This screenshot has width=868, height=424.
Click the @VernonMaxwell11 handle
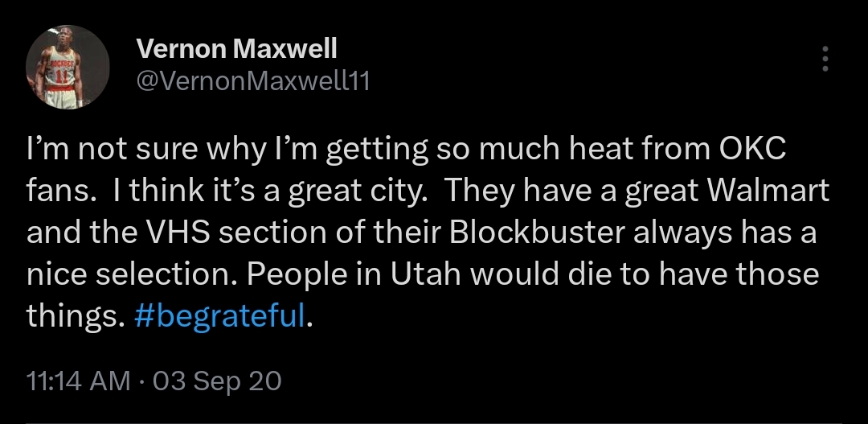(x=253, y=80)
